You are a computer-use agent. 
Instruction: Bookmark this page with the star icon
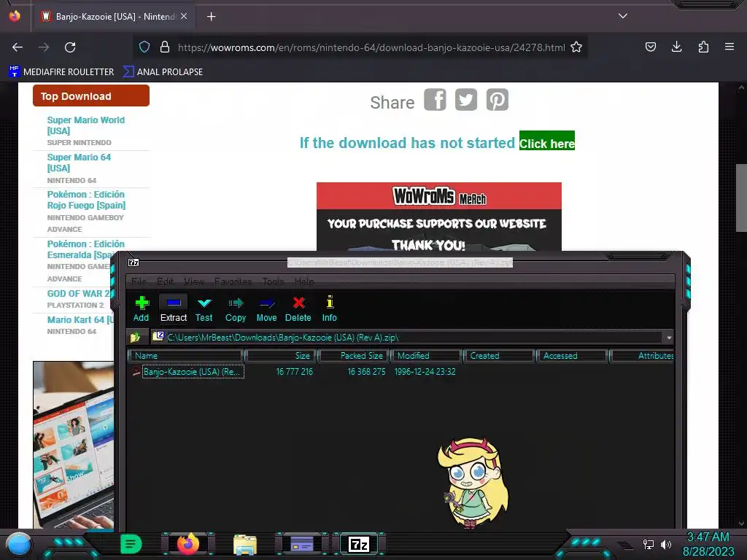(576, 47)
